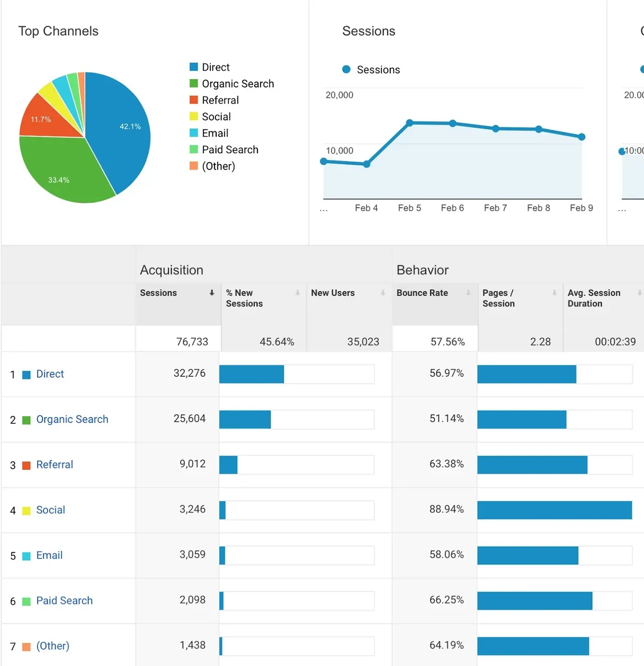644x666 pixels.
Task: Open the Direct channel link
Action: pos(50,374)
